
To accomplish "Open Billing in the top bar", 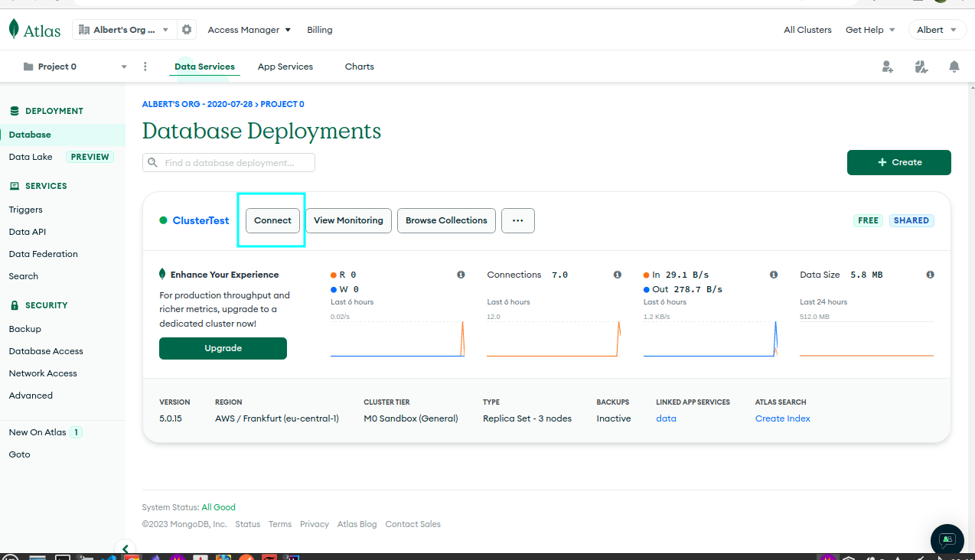I will click(x=320, y=30).
